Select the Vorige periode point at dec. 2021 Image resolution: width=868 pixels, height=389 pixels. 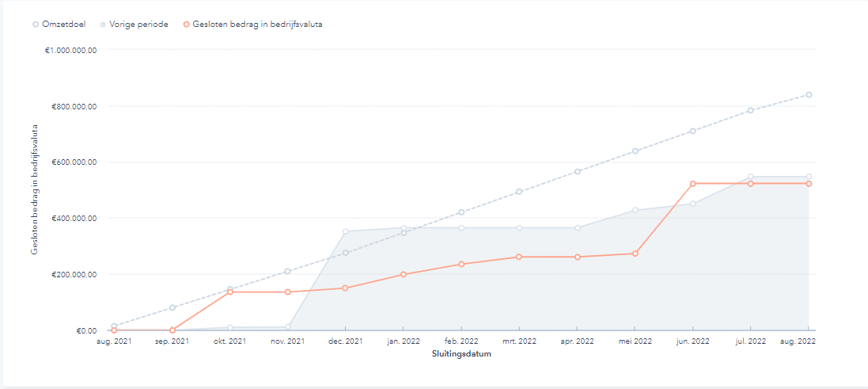(x=346, y=231)
